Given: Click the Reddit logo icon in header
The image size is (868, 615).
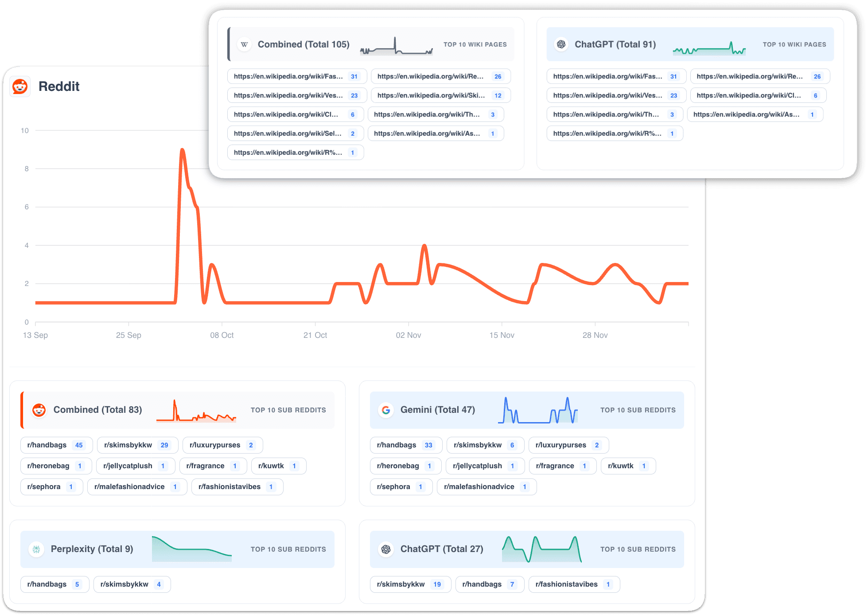Looking at the screenshot, I should coord(20,86).
